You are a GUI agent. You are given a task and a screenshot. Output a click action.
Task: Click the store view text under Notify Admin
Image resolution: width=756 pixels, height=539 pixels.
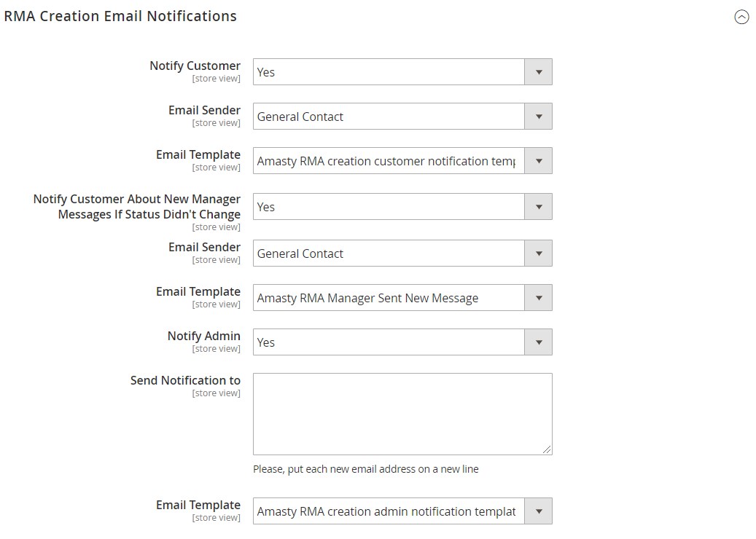click(216, 349)
